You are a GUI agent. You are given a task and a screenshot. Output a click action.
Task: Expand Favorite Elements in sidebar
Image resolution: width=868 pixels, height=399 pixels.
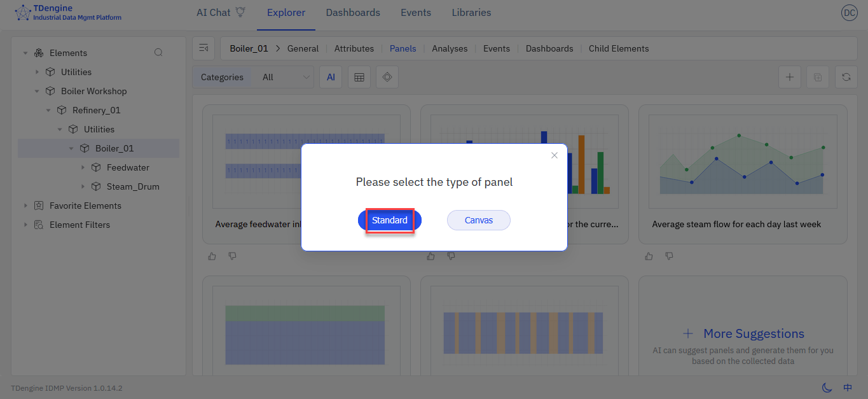click(25, 206)
